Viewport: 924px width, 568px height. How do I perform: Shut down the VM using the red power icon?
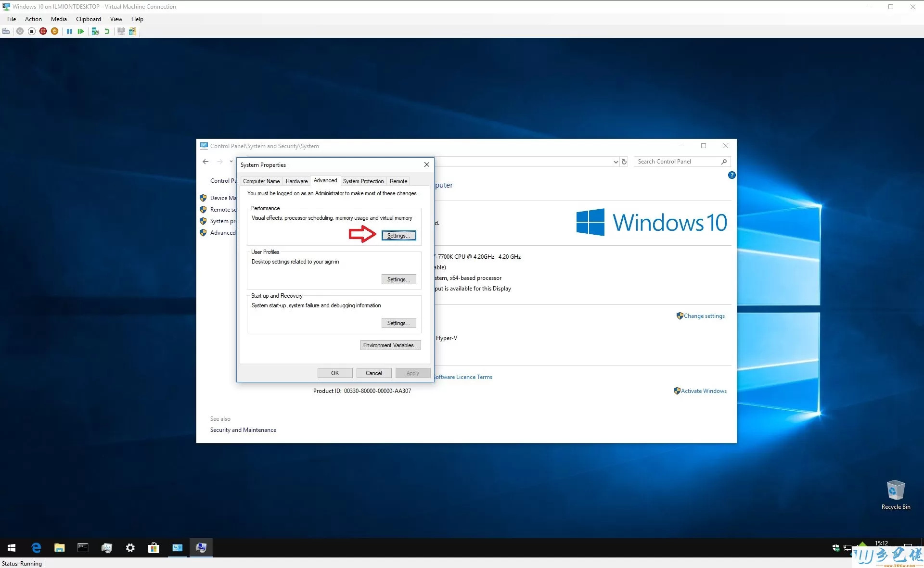pos(43,31)
